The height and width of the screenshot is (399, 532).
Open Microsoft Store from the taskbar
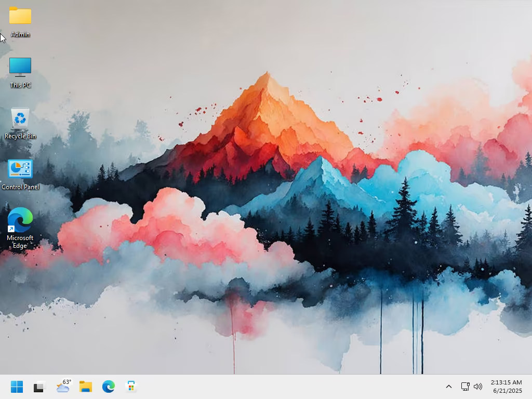(x=131, y=387)
